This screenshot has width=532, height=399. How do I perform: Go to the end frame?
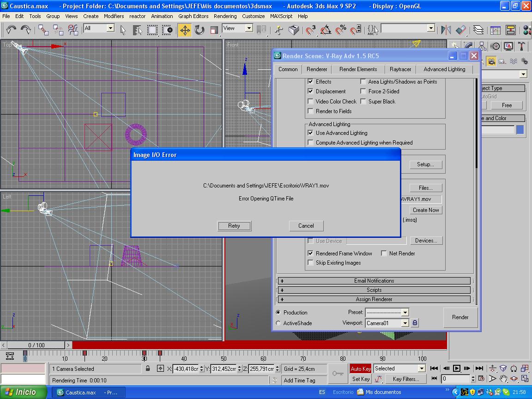[x=479, y=368]
